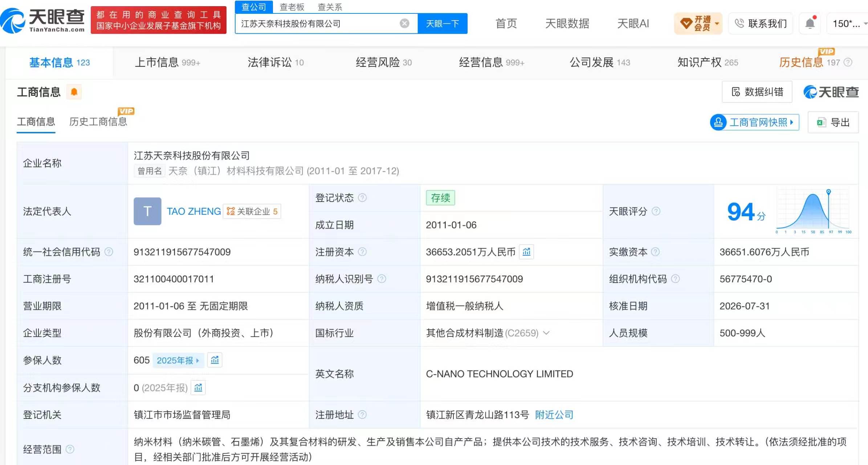Open help icon beside 注册资本
Image resolution: width=868 pixels, height=465 pixels.
(362, 252)
